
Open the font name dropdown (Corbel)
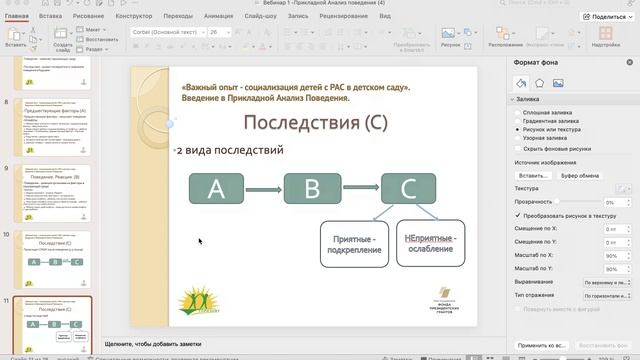(x=203, y=32)
